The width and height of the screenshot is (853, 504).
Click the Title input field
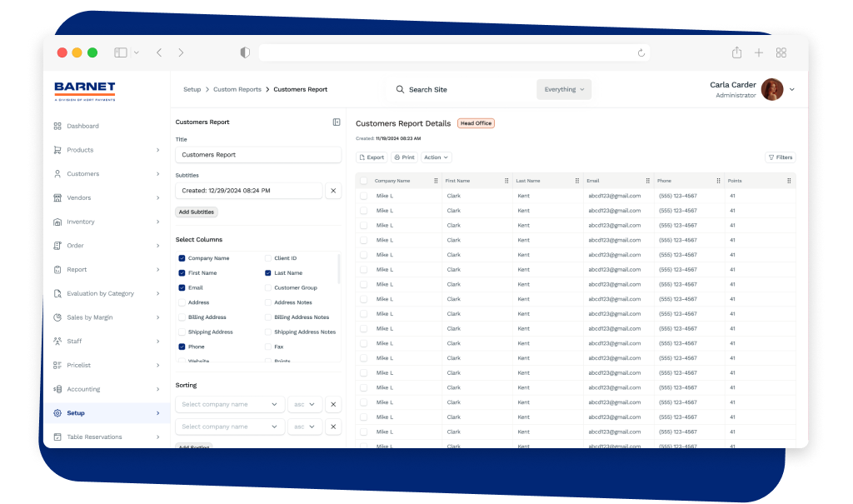(258, 155)
